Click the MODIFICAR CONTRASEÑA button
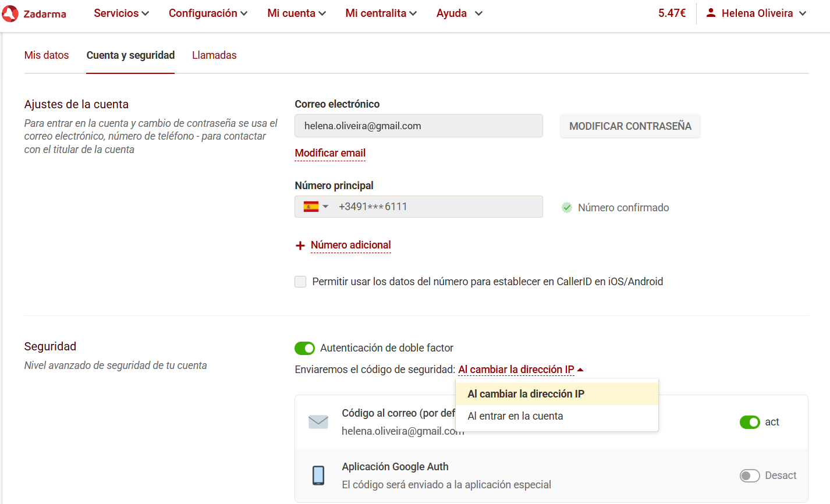The image size is (830, 504). 630,126
